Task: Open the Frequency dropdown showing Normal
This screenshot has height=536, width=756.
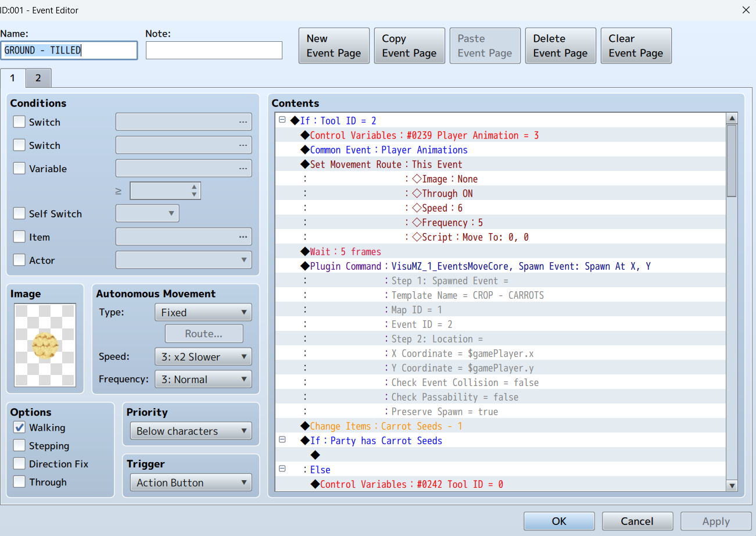Action: [203, 380]
